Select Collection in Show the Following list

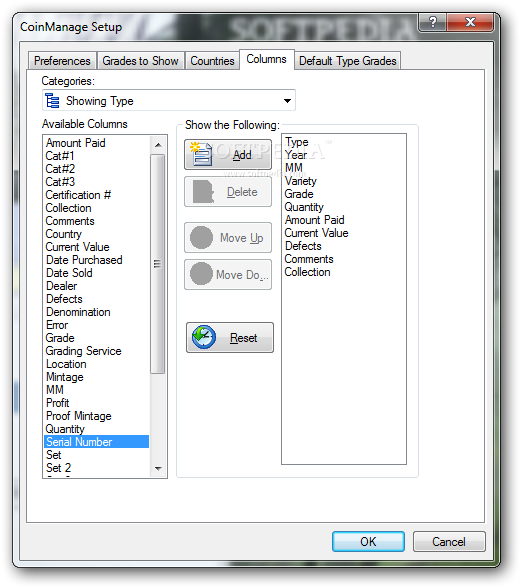tap(344, 272)
